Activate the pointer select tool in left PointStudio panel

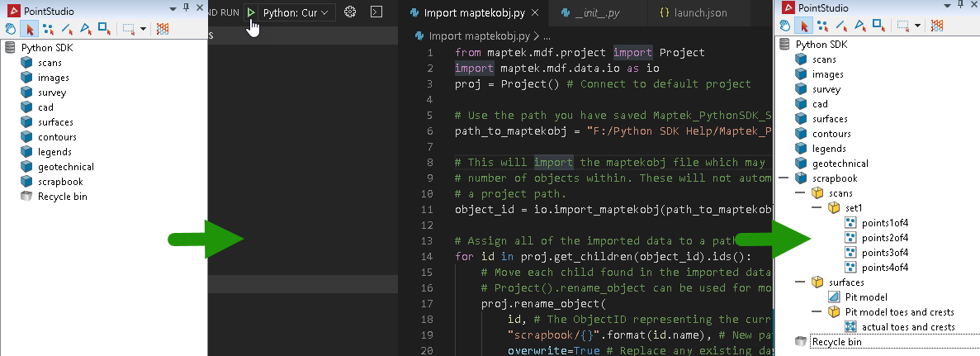(x=29, y=28)
